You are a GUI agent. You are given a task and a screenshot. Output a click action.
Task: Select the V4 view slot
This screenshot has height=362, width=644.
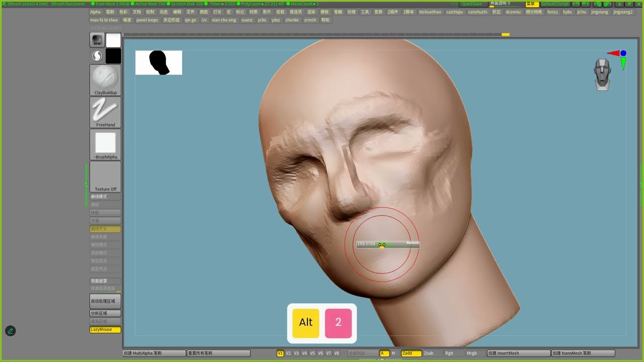pos(304,353)
